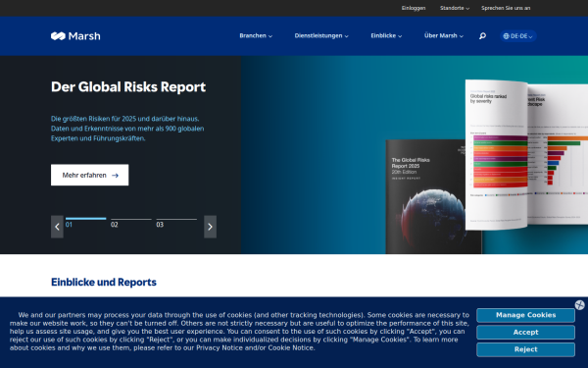
Task: Open the DE-DE language selector
Action: [x=517, y=36]
